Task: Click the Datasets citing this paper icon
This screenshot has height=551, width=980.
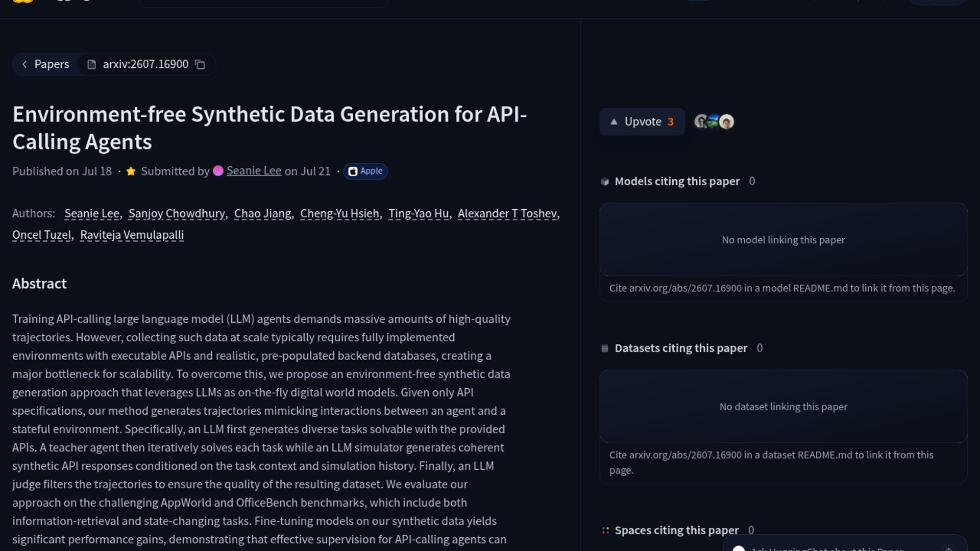Action: pos(605,348)
